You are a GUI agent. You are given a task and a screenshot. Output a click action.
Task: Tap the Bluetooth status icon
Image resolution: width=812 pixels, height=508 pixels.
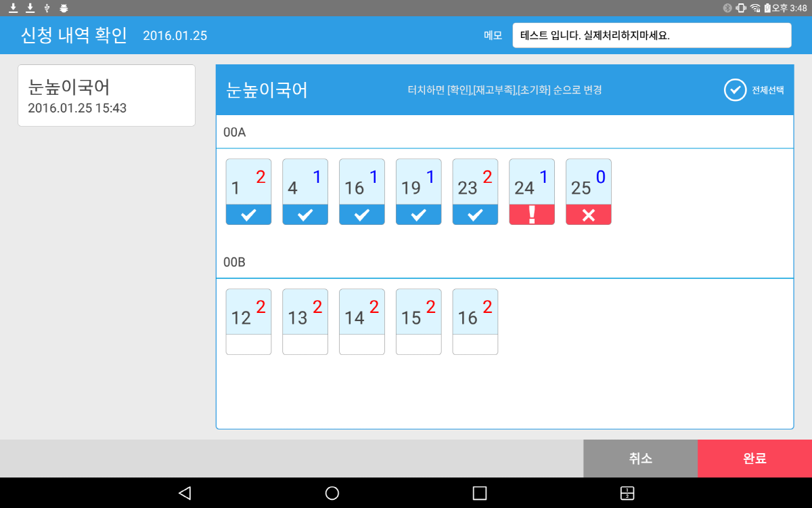727,8
